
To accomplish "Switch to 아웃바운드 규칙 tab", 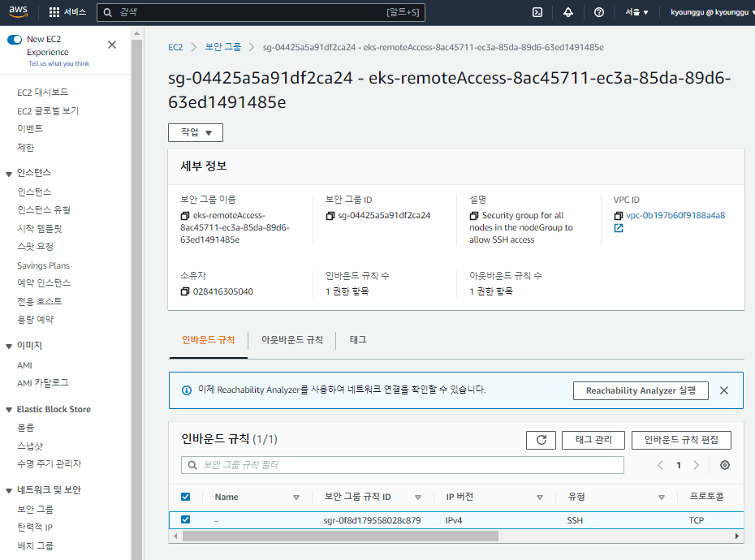I will point(291,340).
